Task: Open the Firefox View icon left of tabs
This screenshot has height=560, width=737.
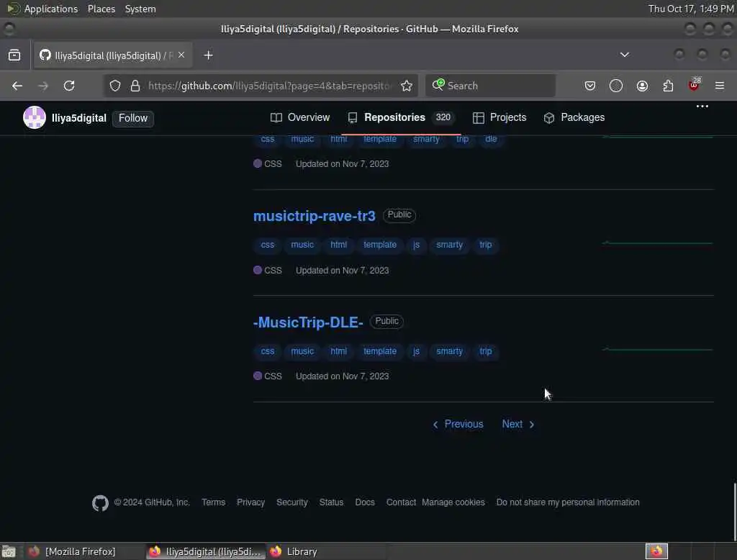Action: click(x=14, y=55)
